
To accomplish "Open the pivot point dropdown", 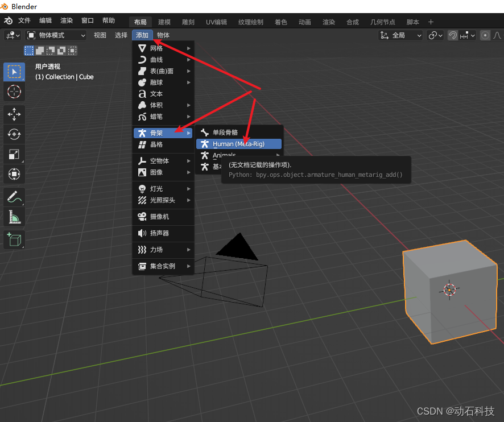I will click(x=435, y=35).
